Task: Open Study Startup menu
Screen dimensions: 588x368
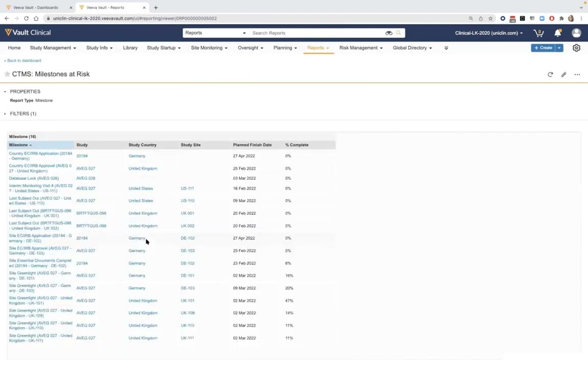Action: (x=163, y=48)
